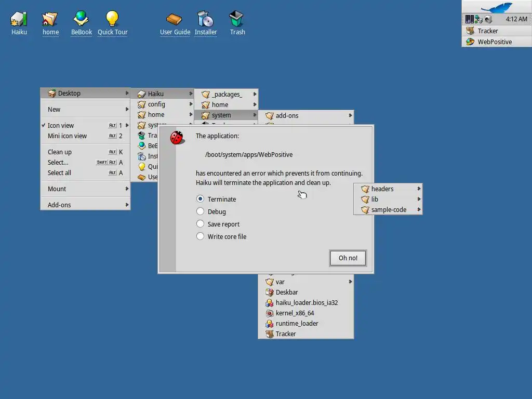Open the highlighted system folder menu entry
Viewport: 532px width, 399px height.
(x=226, y=115)
